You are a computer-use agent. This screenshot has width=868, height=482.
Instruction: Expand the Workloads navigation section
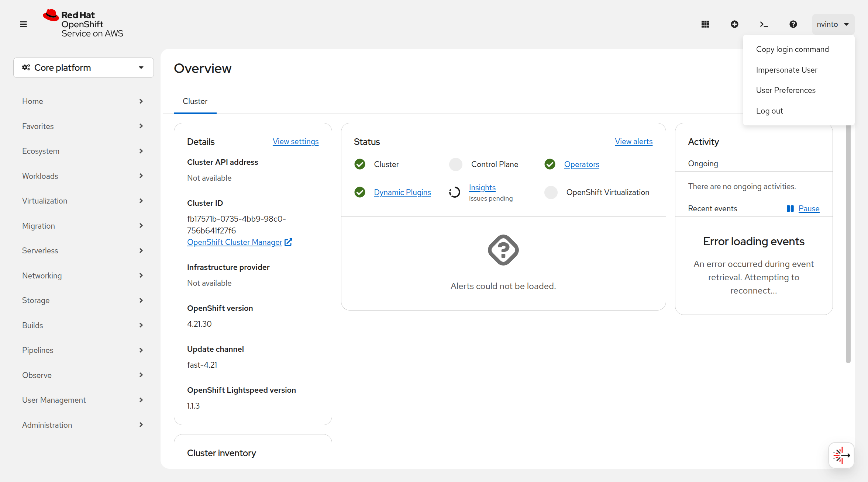click(x=83, y=176)
